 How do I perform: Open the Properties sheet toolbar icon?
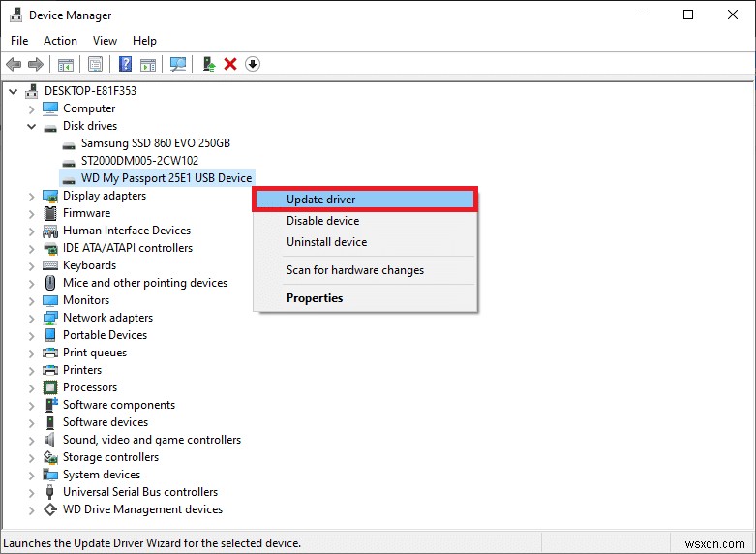click(96, 64)
